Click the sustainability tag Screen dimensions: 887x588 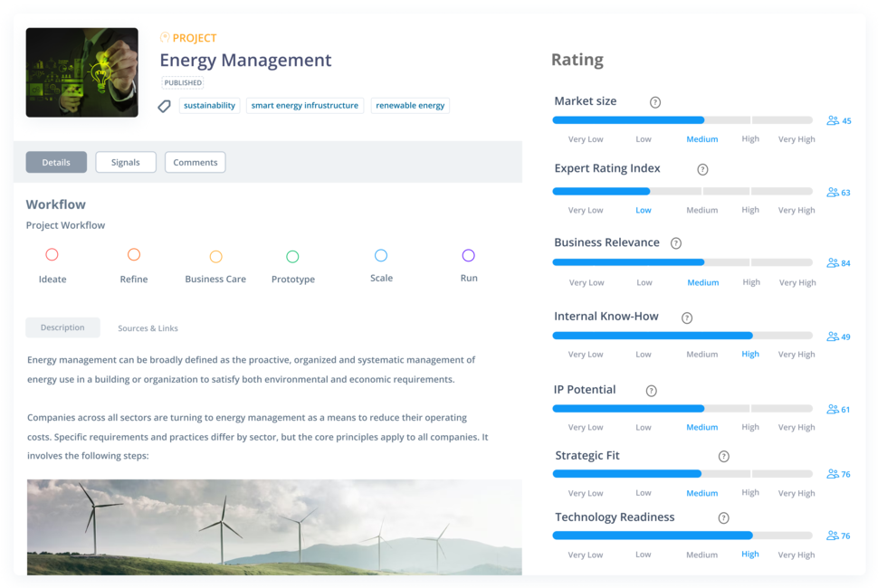coord(209,106)
